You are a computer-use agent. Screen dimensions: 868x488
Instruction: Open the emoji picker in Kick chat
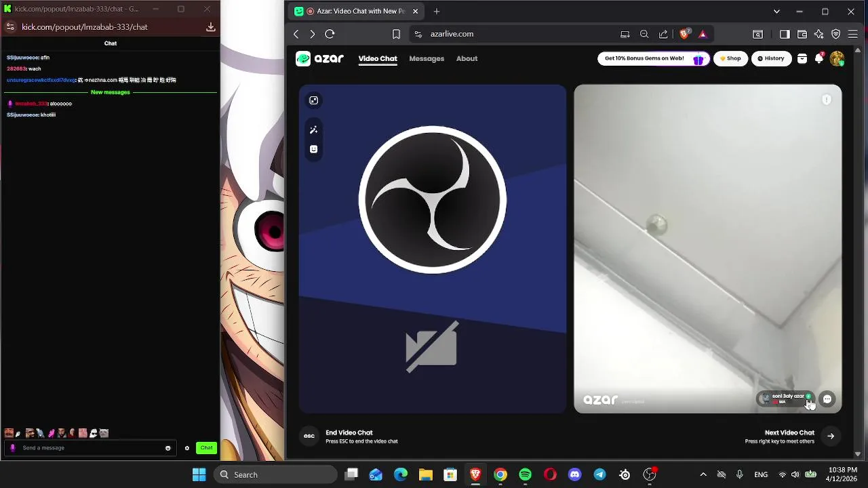click(168, 448)
